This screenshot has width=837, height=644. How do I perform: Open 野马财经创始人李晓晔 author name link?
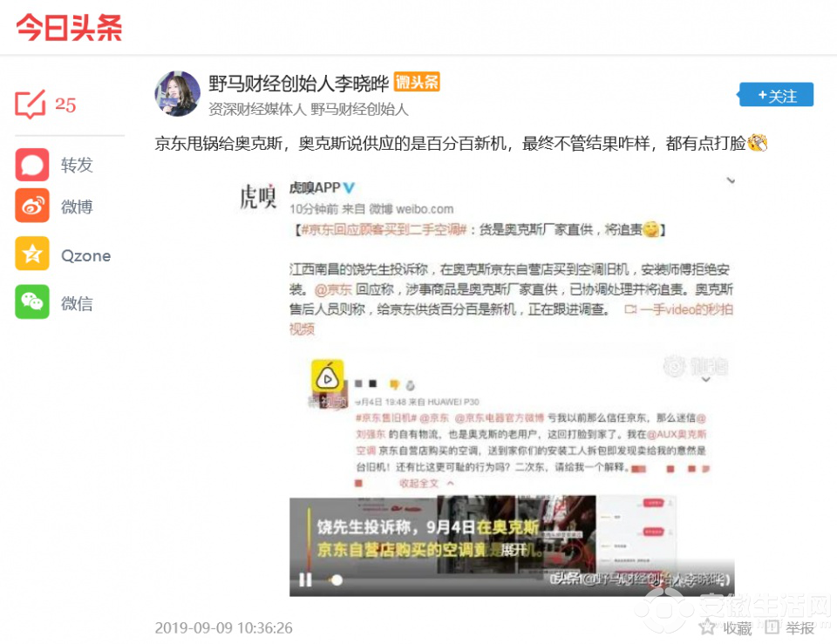pyautogui.click(x=298, y=84)
